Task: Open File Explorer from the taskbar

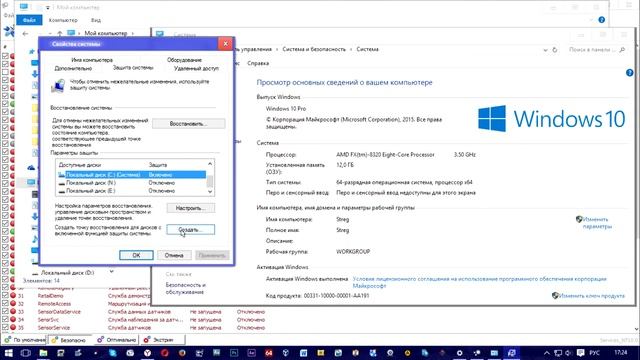Action: (x=43, y=353)
